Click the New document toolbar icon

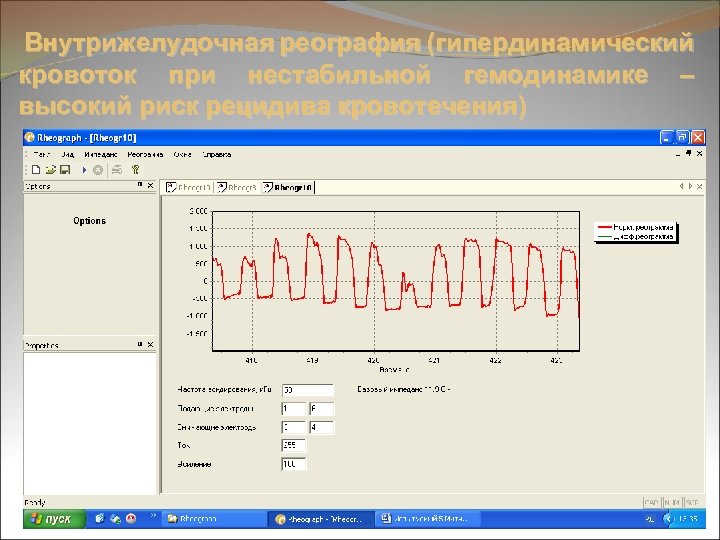click(36, 170)
